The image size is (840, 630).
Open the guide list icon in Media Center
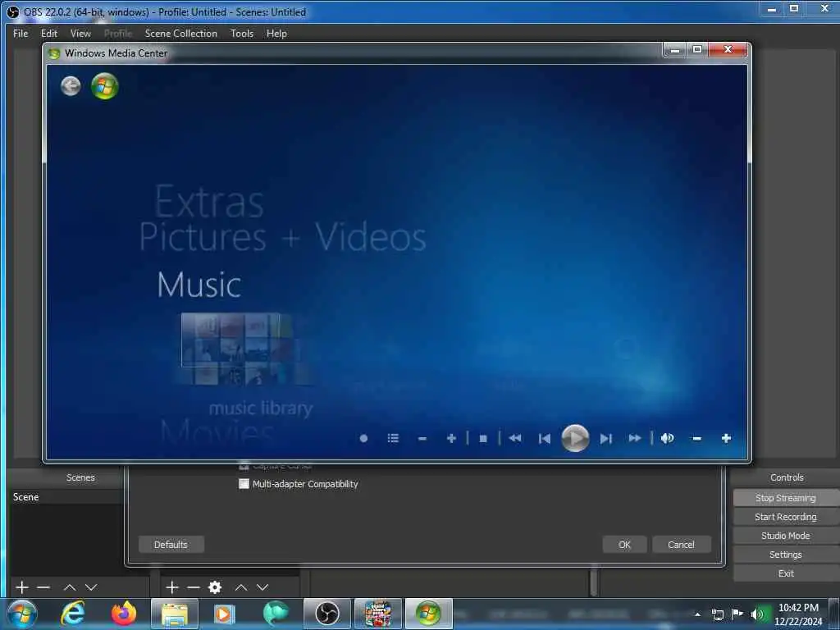pyautogui.click(x=393, y=438)
